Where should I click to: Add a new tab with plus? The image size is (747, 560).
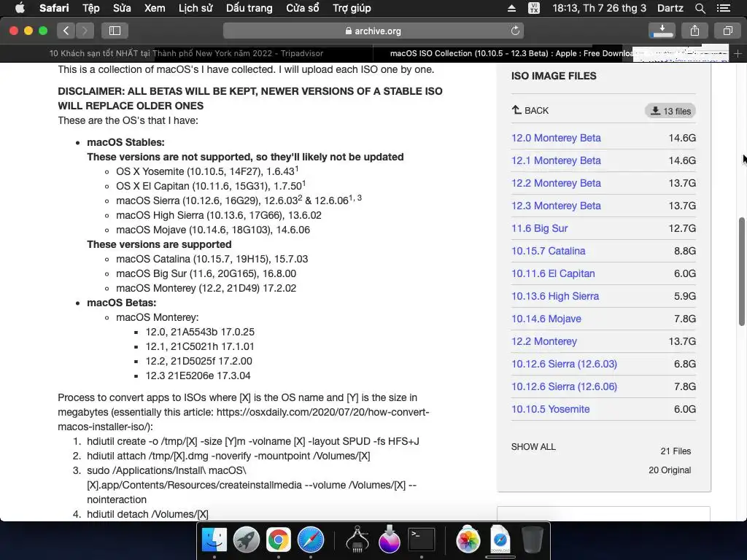(x=738, y=54)
